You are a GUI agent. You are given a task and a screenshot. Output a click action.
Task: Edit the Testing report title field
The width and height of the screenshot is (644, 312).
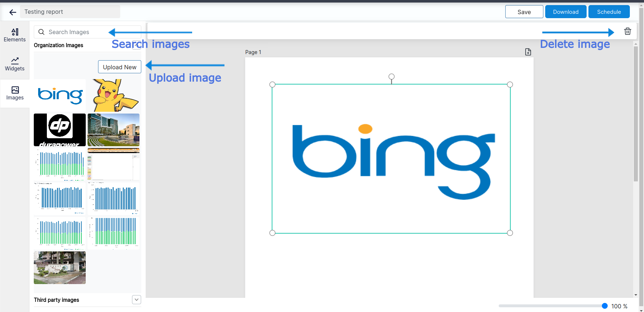tap(70, 12)
